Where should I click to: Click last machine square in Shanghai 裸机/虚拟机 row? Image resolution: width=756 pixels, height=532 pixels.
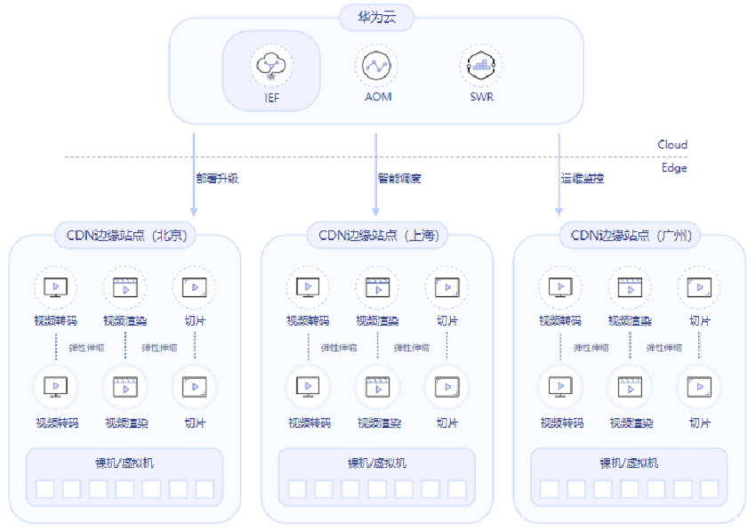click(457, 489)
